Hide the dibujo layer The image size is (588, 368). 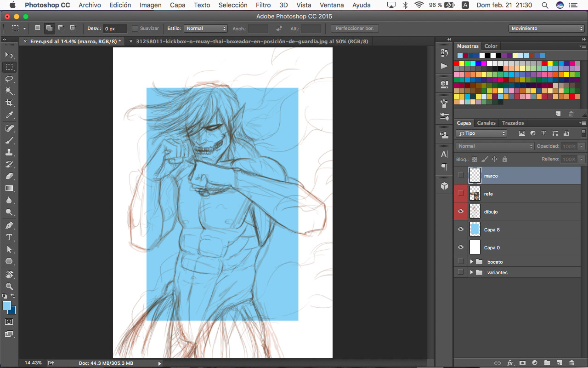pos(461,211)
